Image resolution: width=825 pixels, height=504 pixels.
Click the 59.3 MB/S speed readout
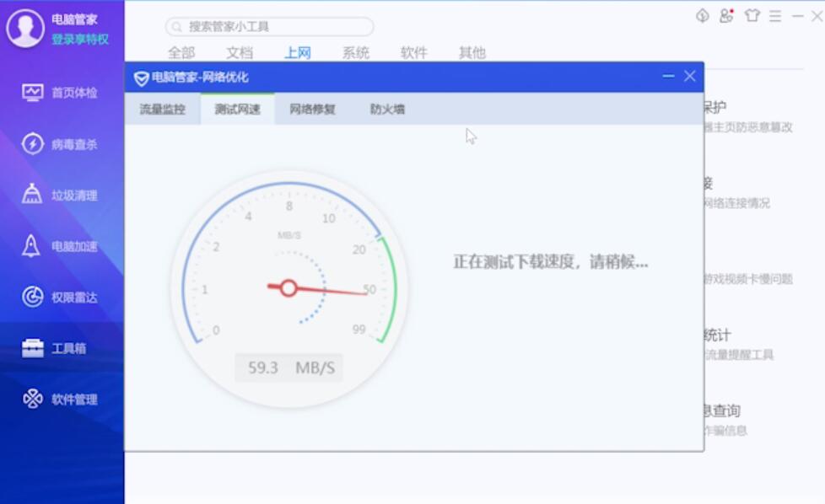[288, 367]
